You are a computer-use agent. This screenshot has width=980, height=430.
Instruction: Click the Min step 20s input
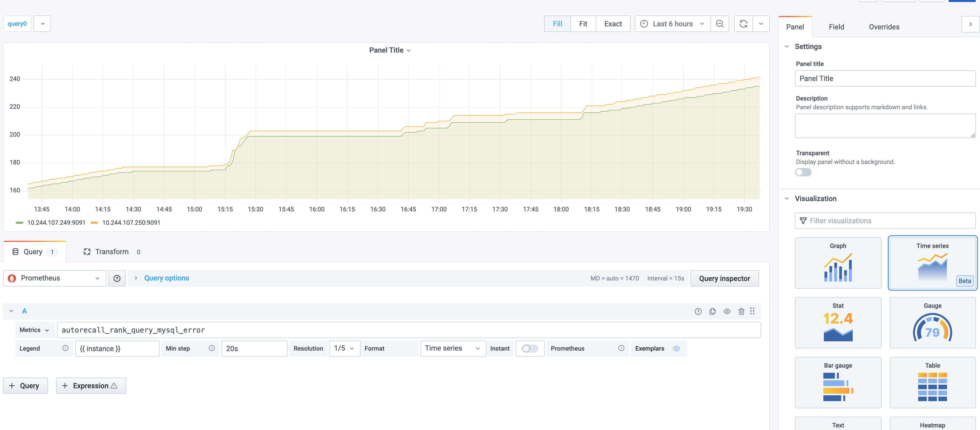point(254,349)
